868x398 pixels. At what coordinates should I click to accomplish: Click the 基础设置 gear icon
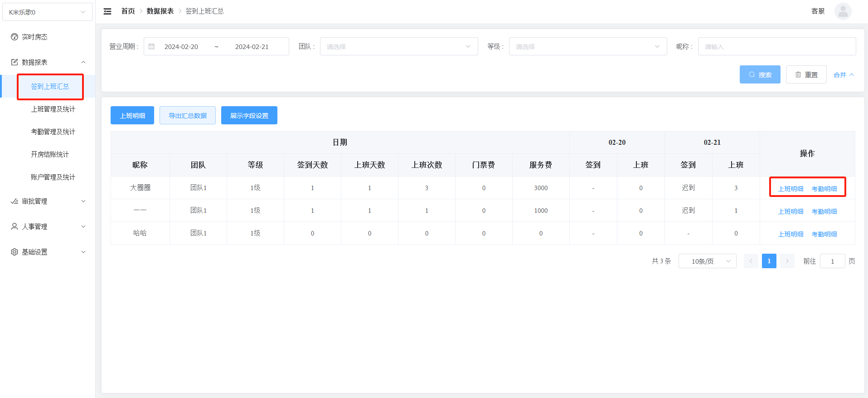15,252
